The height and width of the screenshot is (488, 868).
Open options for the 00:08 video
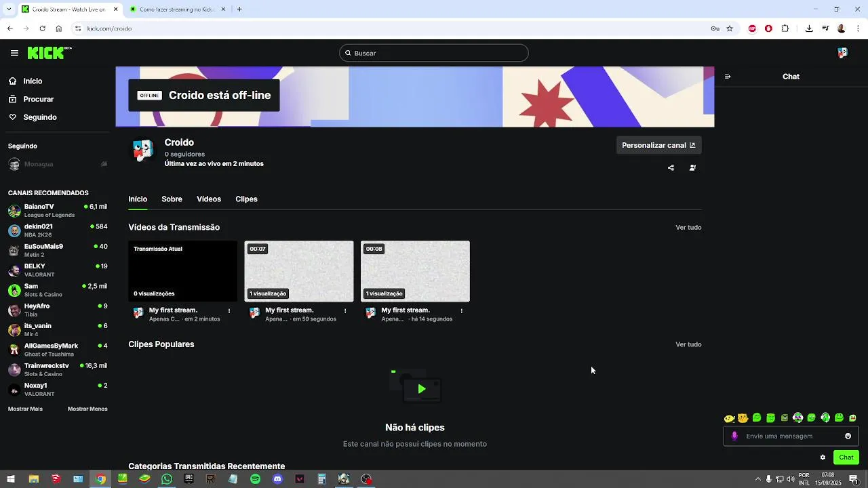461,310
